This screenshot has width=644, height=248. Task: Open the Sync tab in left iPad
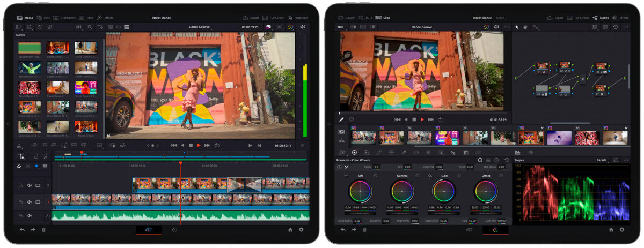43,18
